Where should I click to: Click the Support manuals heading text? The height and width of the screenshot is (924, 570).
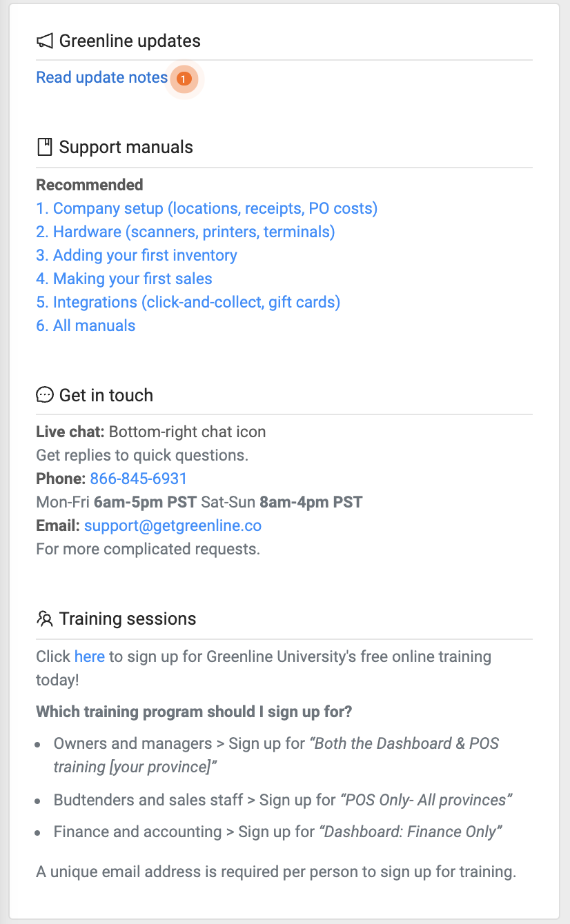(126, 147)
